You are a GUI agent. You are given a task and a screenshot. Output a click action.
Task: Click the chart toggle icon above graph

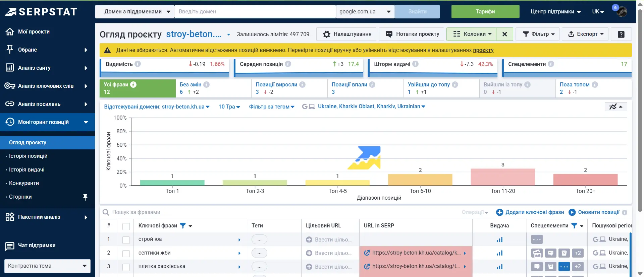click(615, 107)
